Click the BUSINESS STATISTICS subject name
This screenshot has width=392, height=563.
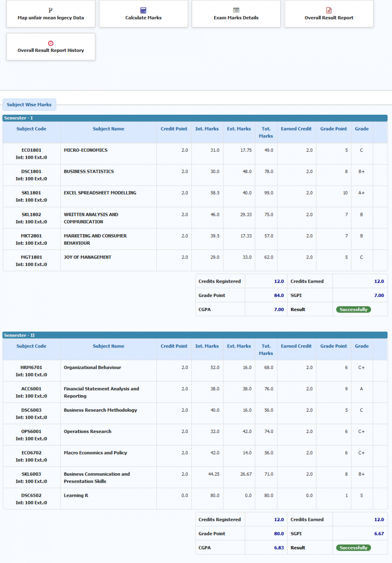88,171
